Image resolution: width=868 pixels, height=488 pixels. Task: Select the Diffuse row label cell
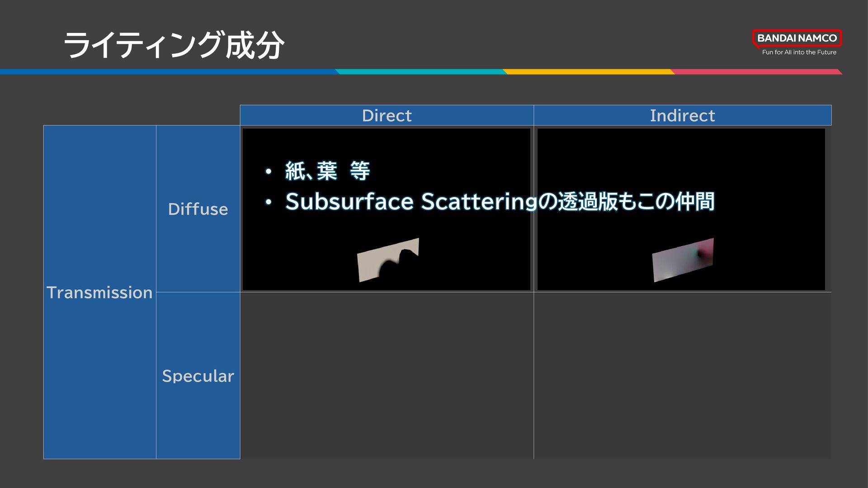(198, 209)
